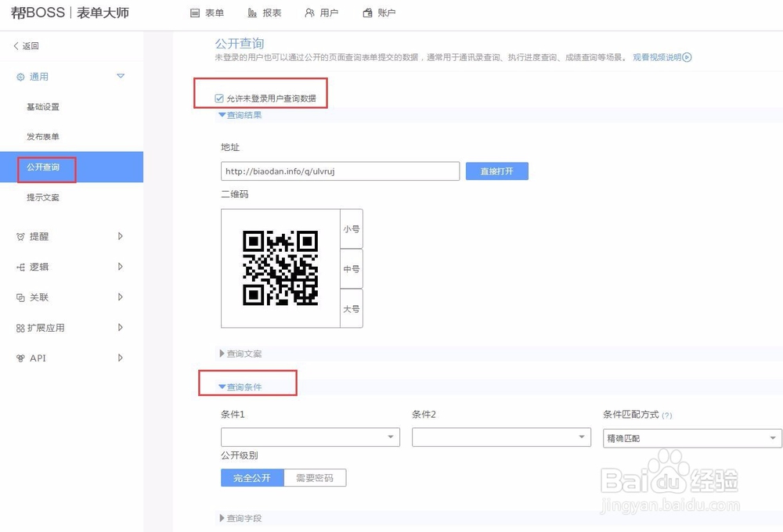Select 公开查询 in the sidebar
Viewport: 783px width, 532px height.
coord(71,167)
